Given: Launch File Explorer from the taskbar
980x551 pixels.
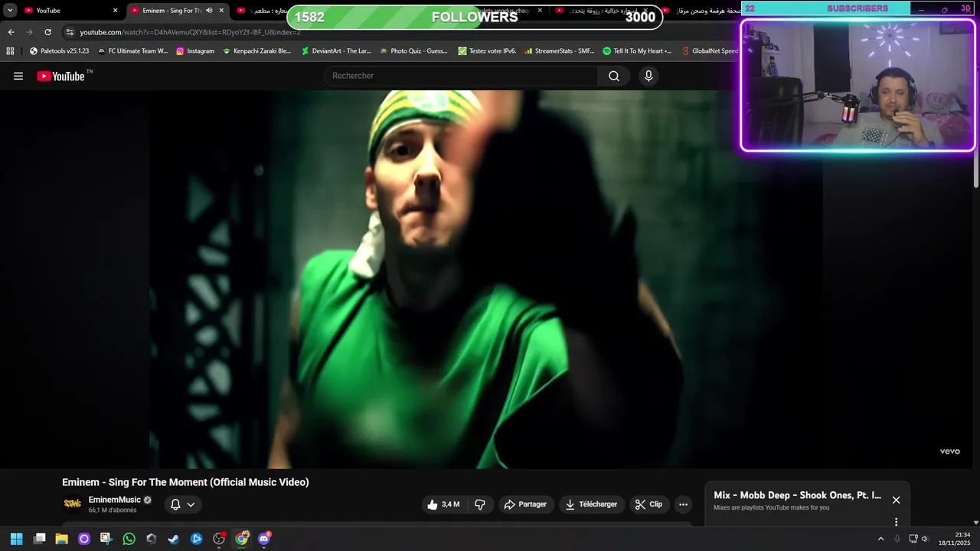Looking at the screenshot, I should click(x=62, y=539).
